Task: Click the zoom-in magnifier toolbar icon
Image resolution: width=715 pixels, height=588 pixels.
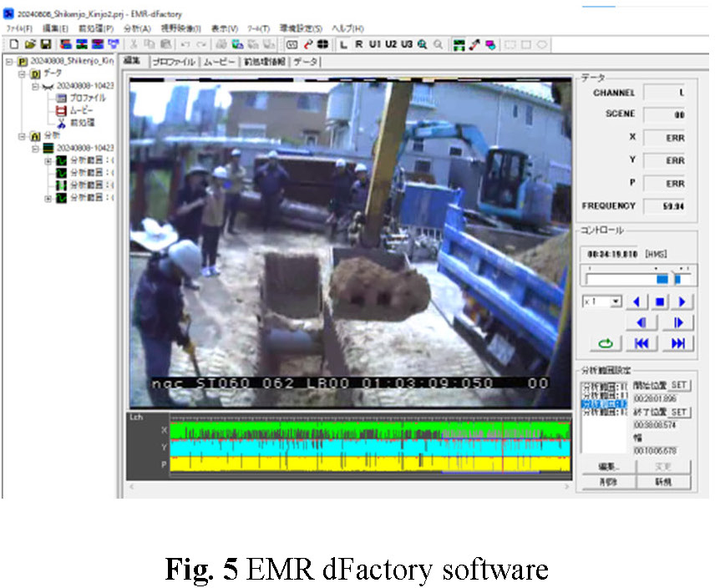Action: coord(423,44)
